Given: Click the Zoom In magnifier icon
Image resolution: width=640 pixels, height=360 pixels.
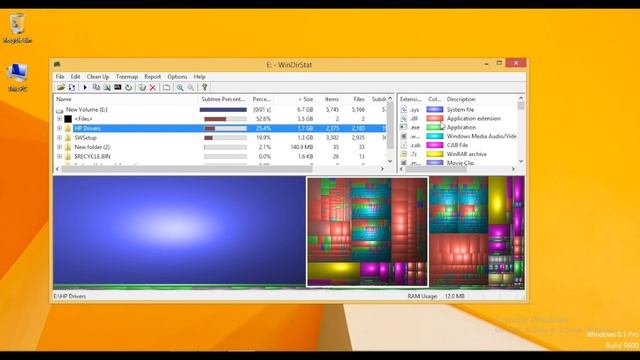Looking at the screenshot, I should coord(180,87).
